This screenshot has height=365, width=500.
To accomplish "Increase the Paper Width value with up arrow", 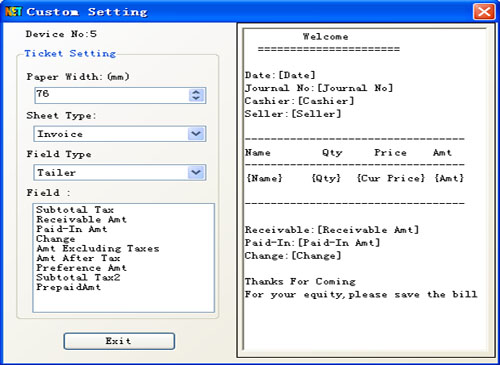I will (x=196, y=92).
